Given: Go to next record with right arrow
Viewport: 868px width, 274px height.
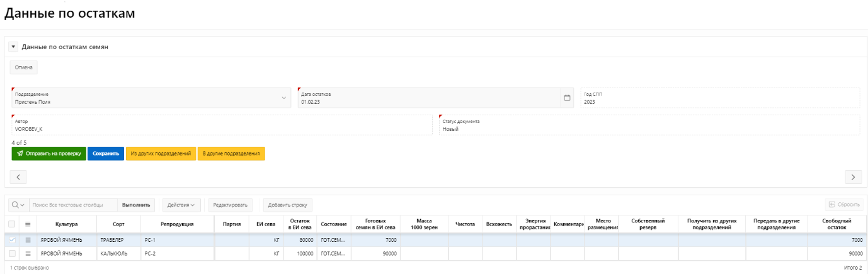Looking at the screenshot, I should pyautogui.click(x=853, y=177).
